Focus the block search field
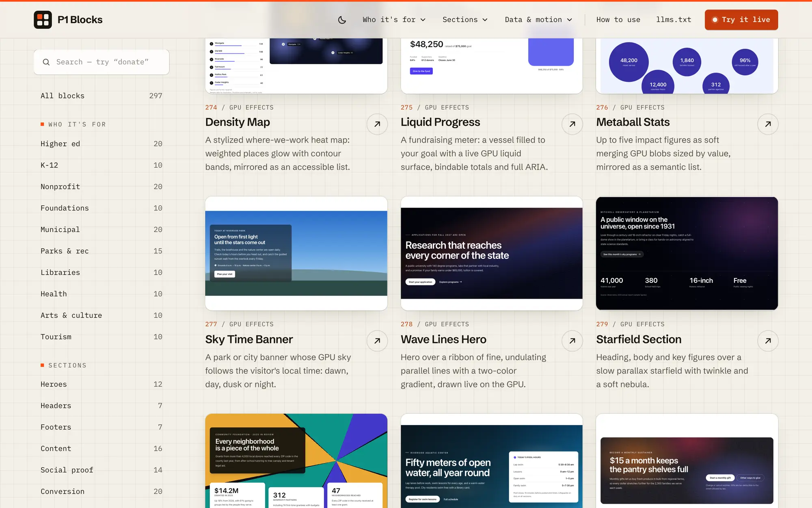 101,62
